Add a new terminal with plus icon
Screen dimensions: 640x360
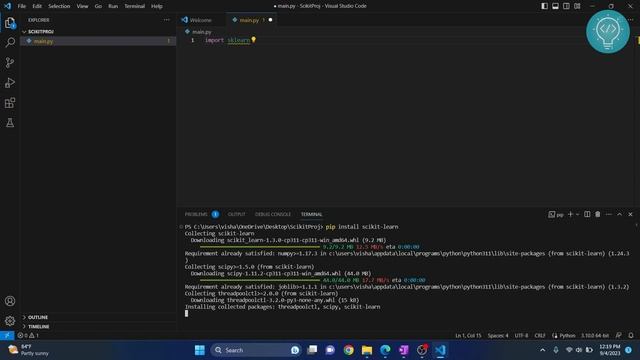click(x=570, y=214)
